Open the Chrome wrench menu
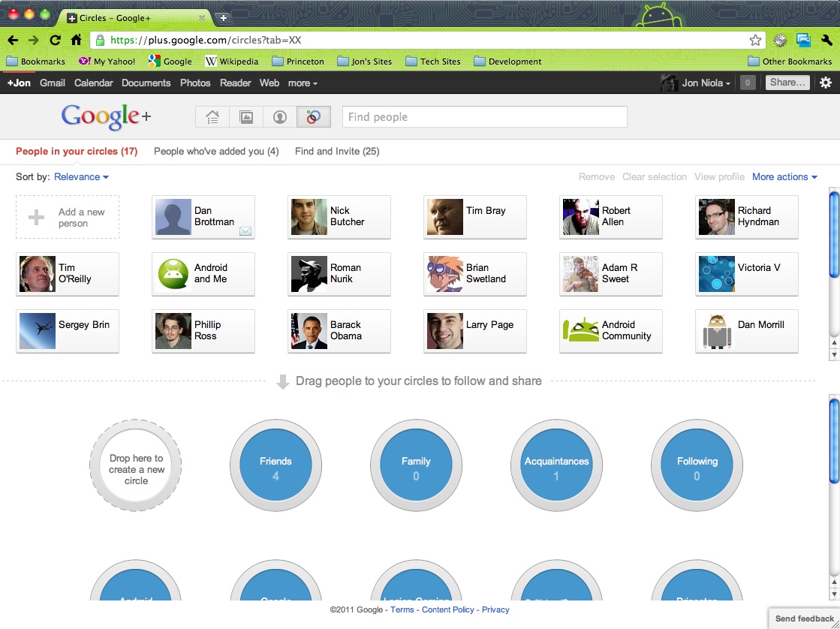This screenshot has height=629, width=840. coord(826,41)
